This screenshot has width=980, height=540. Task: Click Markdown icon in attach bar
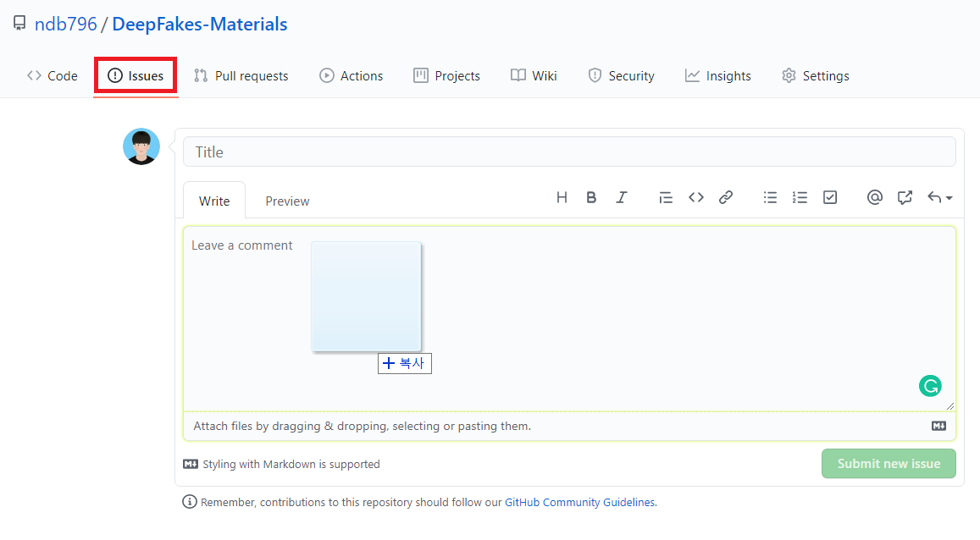(x=938, y=426)
